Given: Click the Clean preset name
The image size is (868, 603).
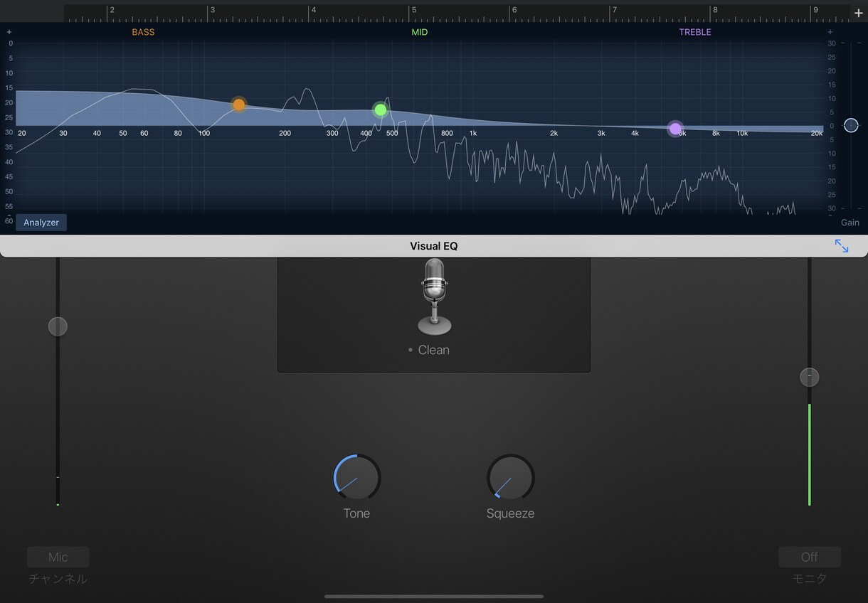Looking at the screenshot, I should click(433, 350).
